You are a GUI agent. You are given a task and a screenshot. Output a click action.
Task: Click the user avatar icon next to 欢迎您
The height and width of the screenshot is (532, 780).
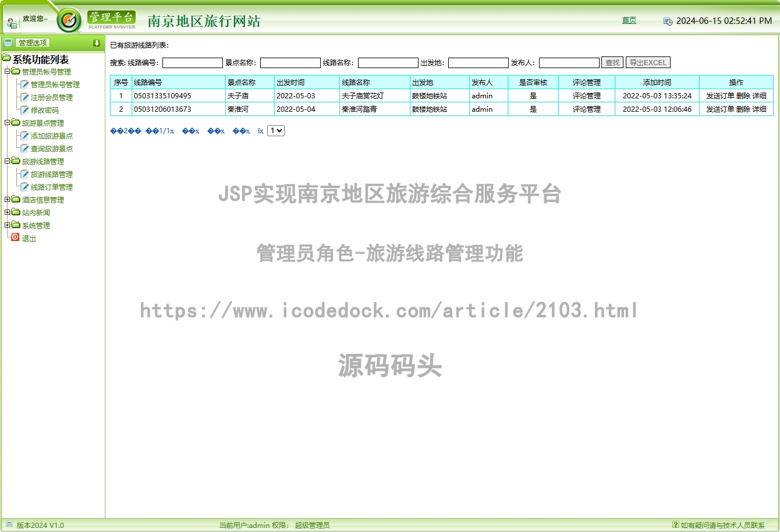point(12,23)
